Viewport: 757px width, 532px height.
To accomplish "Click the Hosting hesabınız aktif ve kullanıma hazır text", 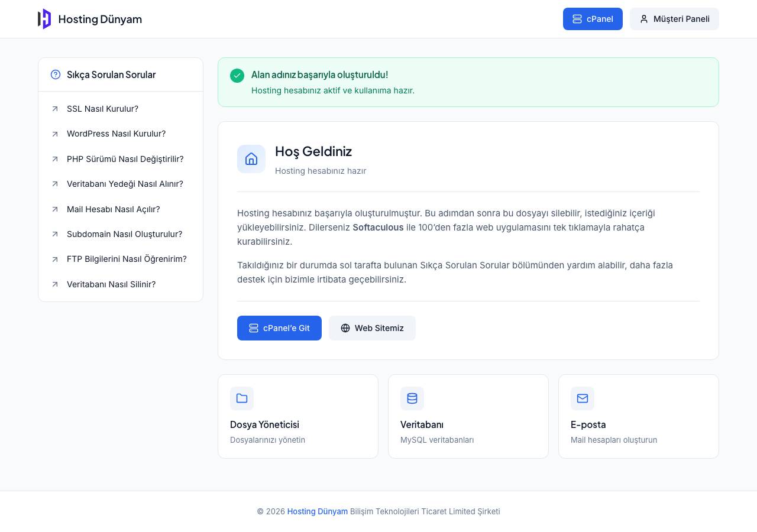I will (x=333, y=90).
